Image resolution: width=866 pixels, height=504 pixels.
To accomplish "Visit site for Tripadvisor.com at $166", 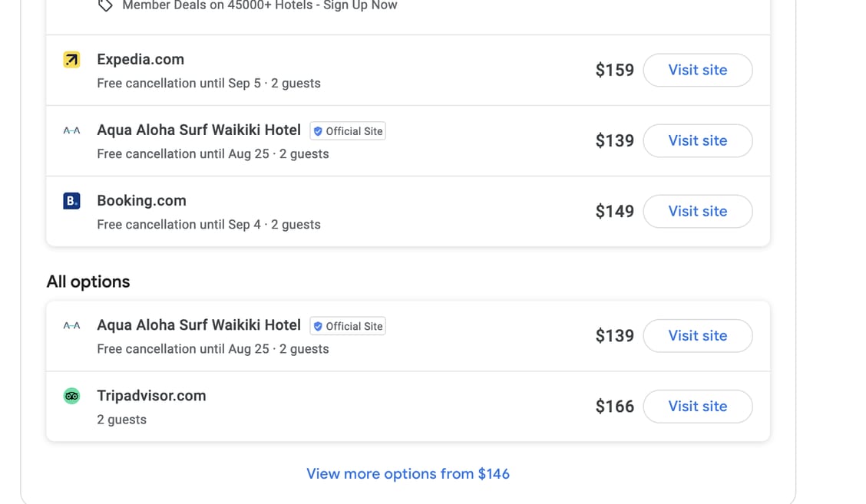I will tap(697, 406).
